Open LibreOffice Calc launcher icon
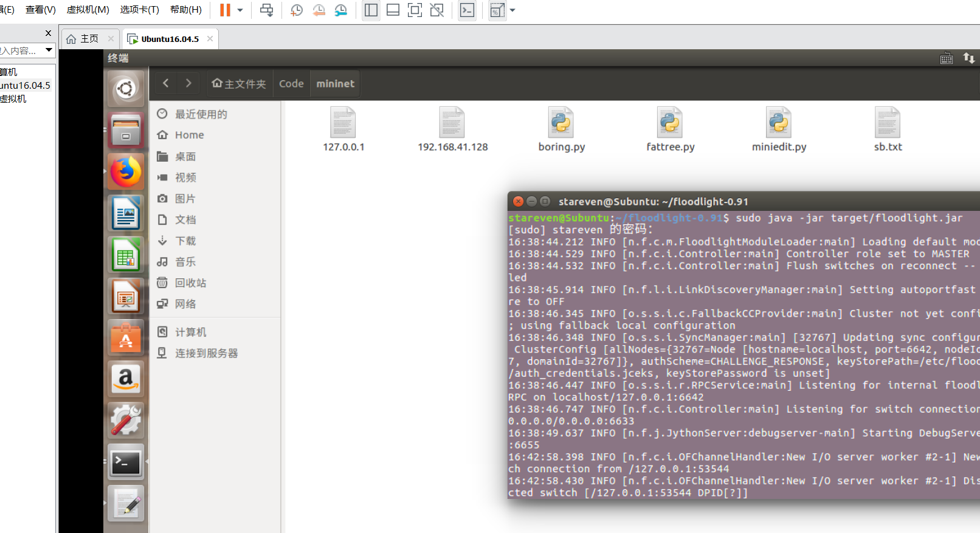The height and width of the screenshot is (533, 980). (x=126, y=255)
